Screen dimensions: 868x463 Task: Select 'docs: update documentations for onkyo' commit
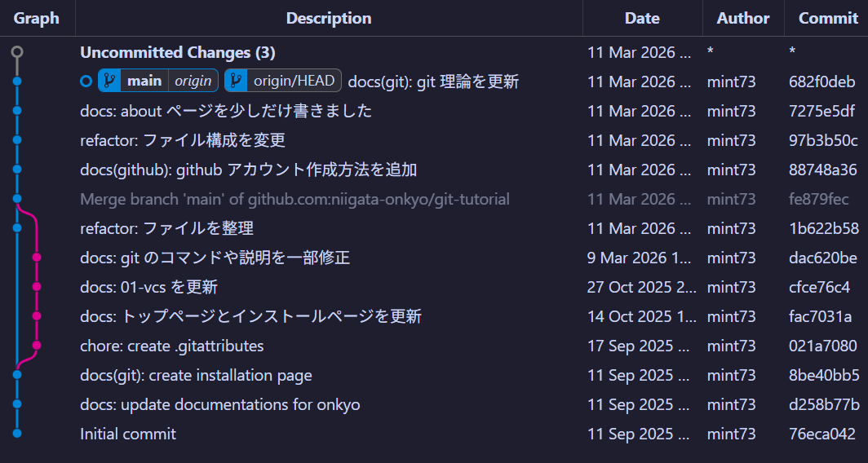220,404
